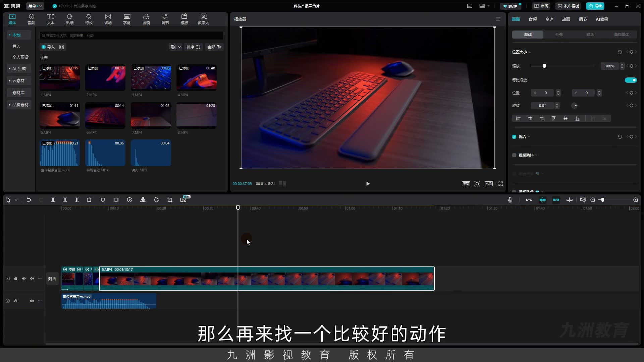The image size is (644, 362).
Task: Click the reset icon for 位置大小
Action: (x=620, y=52)
